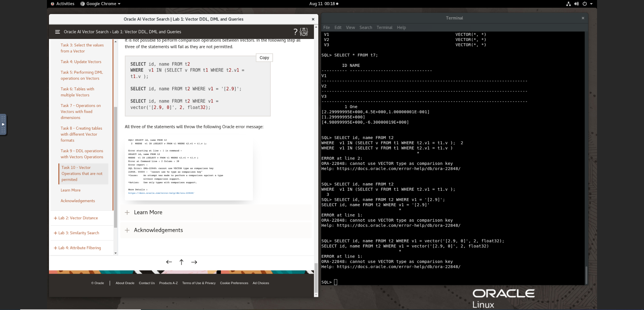Screen dimensions: 644x310
Task: Go to Task 4: Update Vectors
Action: pos(81,62)
